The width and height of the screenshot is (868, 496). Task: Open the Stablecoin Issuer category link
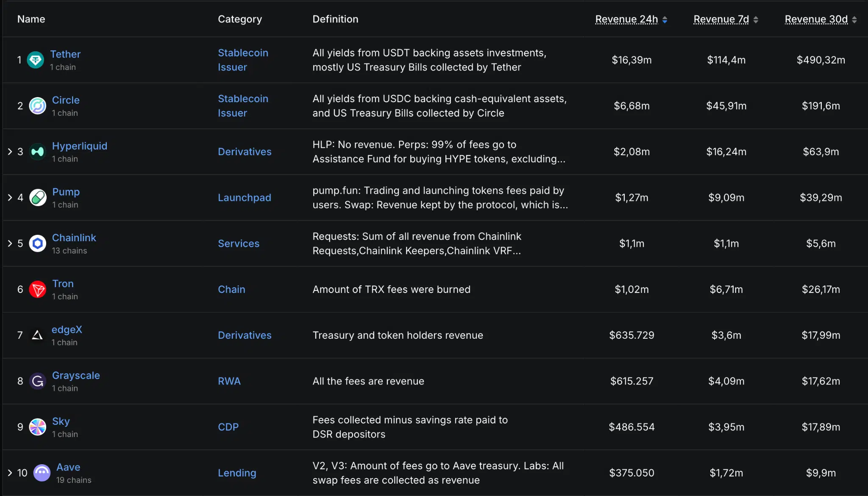[x=243, y=60]
